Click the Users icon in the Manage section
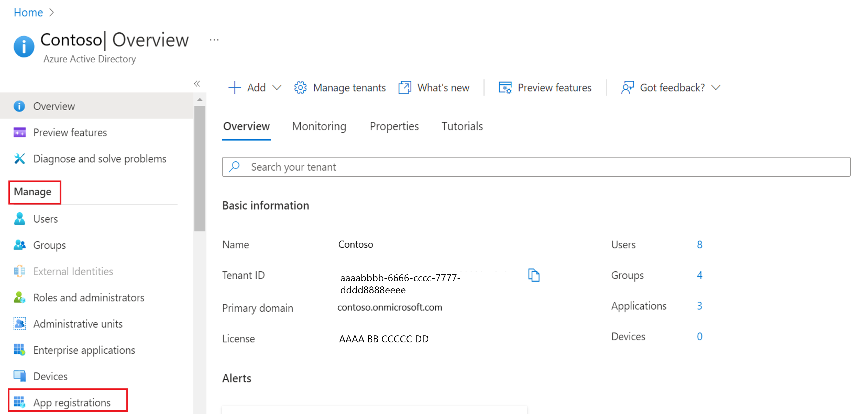Viewport: 868px width, 414px height. pos(19,218)
